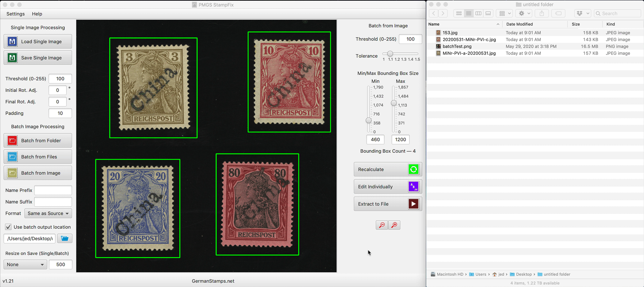Click the batch output path field

click(30, 238)
